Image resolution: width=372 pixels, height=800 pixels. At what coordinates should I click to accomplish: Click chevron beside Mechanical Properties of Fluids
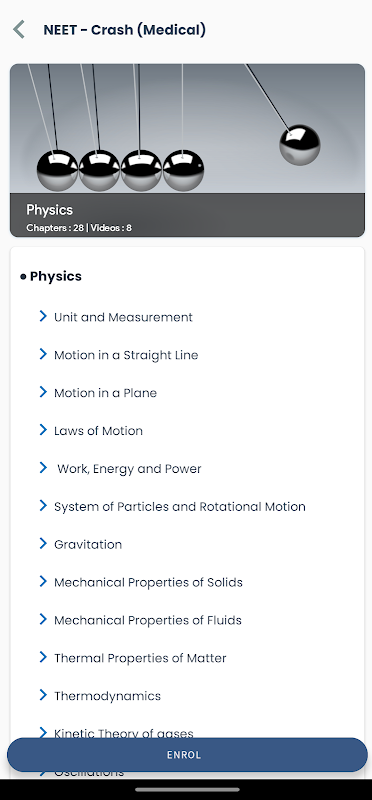(x=43, y=619)
